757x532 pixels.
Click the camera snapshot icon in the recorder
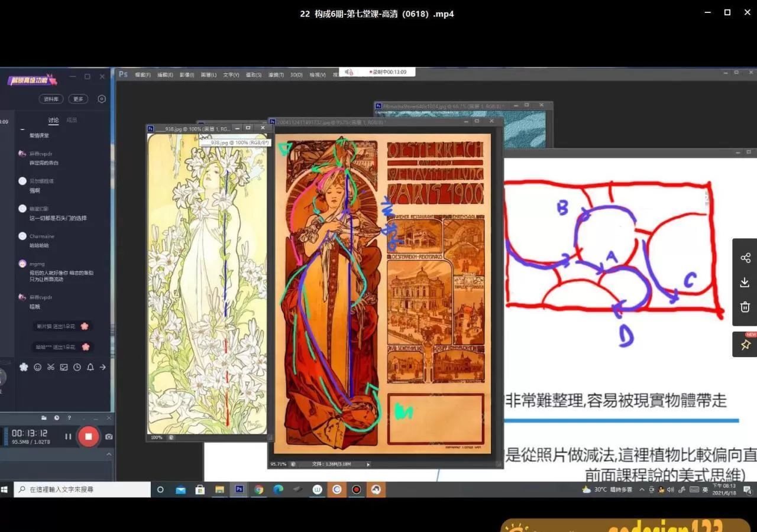point(108,436)
